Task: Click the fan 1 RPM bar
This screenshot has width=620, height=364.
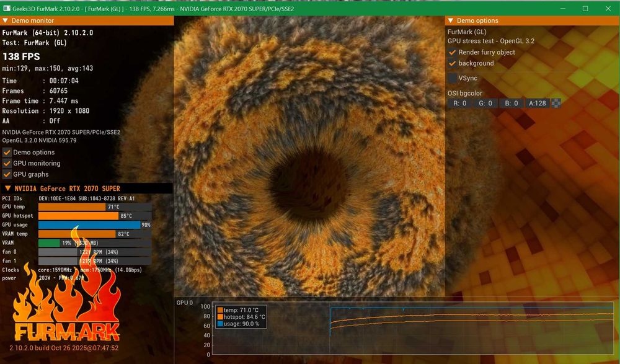Action: 95,261
